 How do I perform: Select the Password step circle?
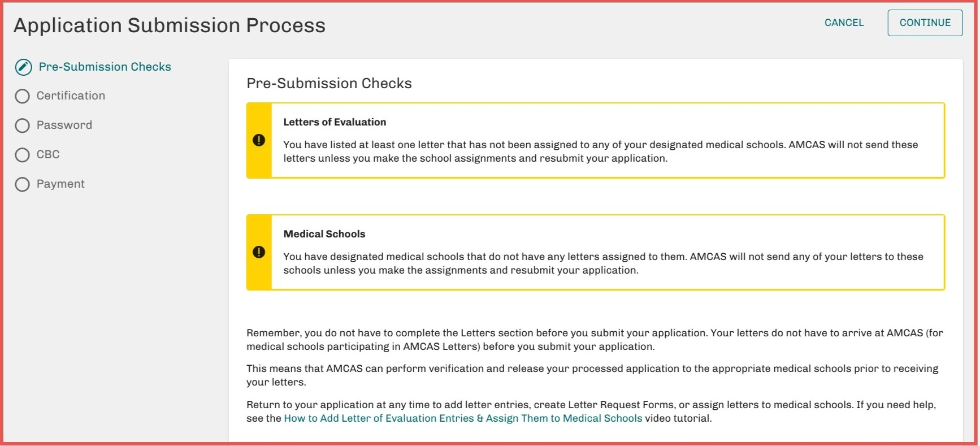[x=23, y=125]
